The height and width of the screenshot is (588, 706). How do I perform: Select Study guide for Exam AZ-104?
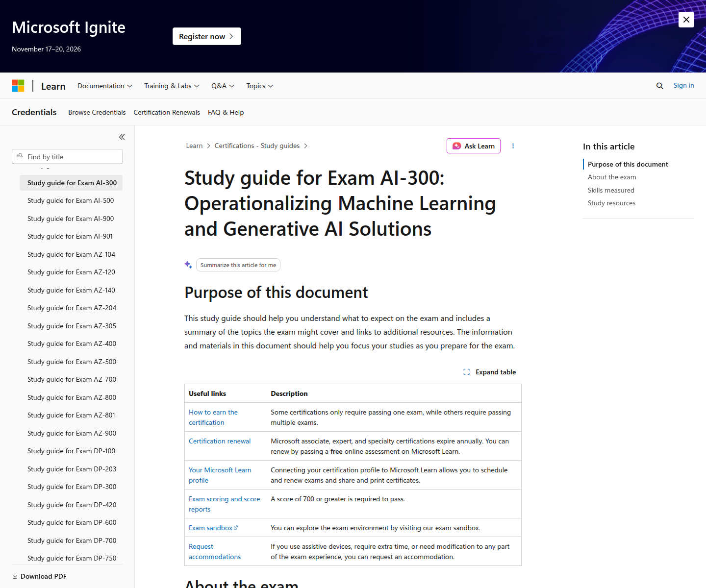point(71,254)
